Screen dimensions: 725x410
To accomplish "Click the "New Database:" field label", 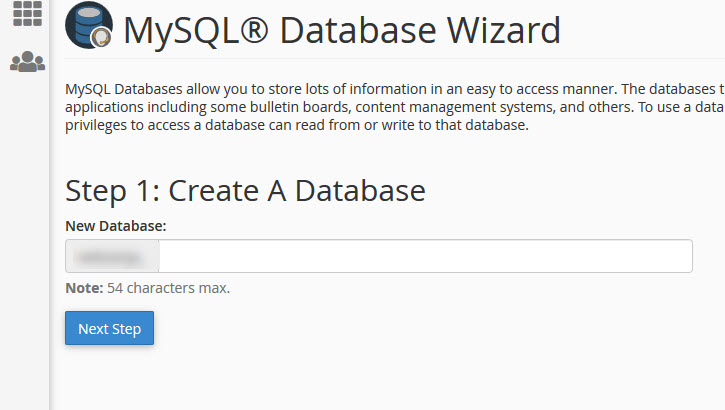I will click(x=116, y=226).
